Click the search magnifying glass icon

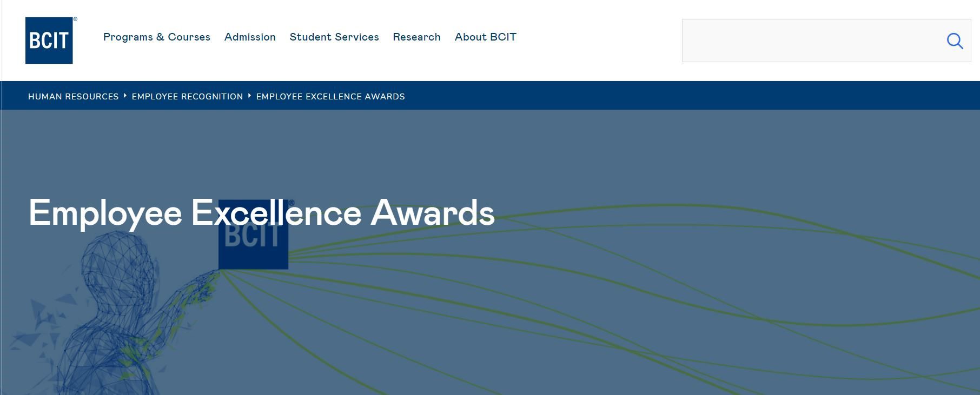[954, 41]
